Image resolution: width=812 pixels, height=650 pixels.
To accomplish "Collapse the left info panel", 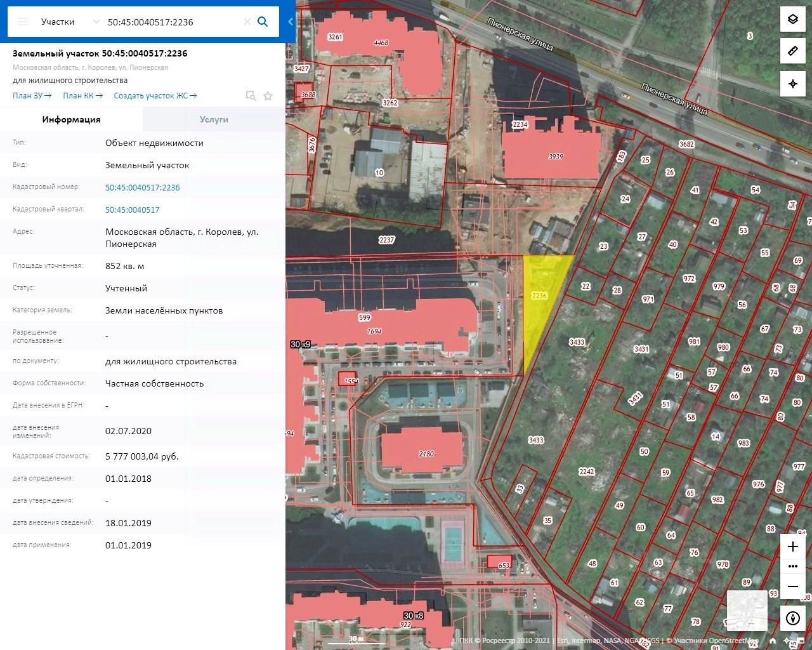I will pos(291,22).
